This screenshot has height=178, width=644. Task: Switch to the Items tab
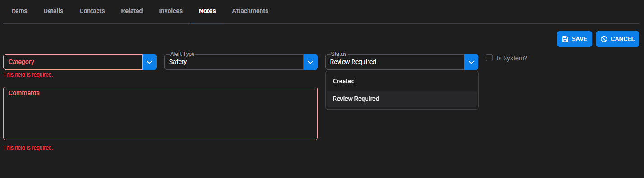[19, 11]
